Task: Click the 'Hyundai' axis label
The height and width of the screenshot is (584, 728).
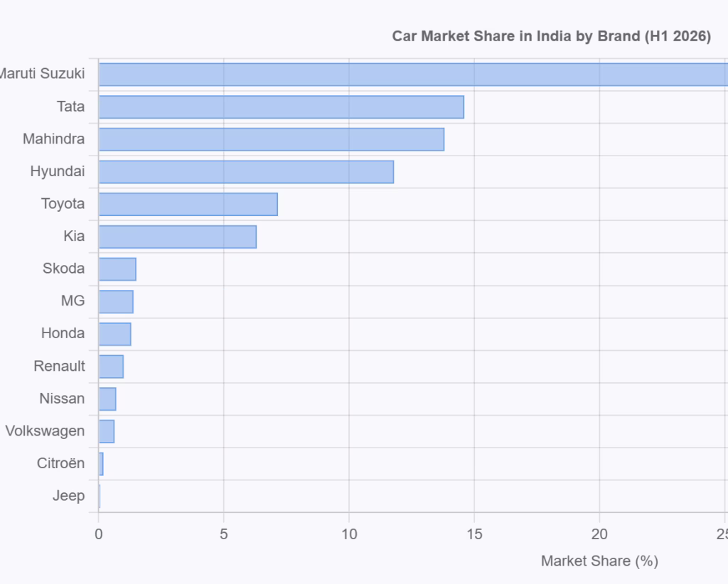Action: click(58, 172)
